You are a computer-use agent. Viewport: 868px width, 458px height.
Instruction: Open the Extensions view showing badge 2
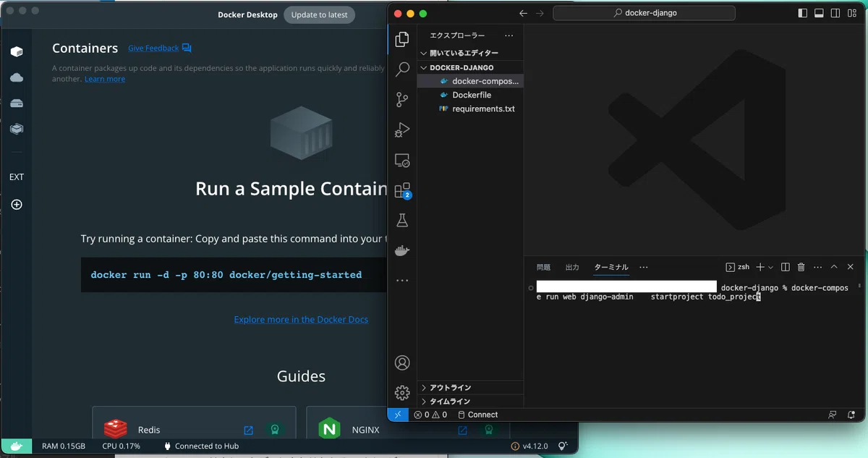point(402,190)
